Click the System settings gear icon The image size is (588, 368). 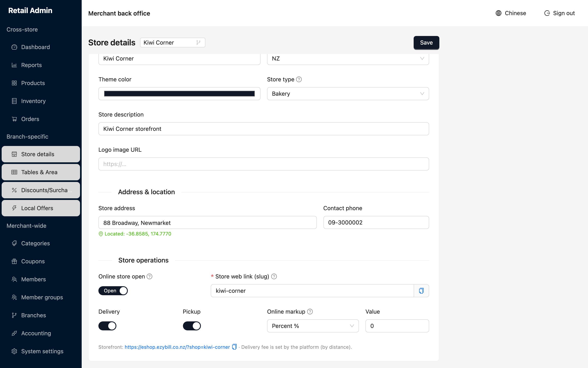(14, 351)
